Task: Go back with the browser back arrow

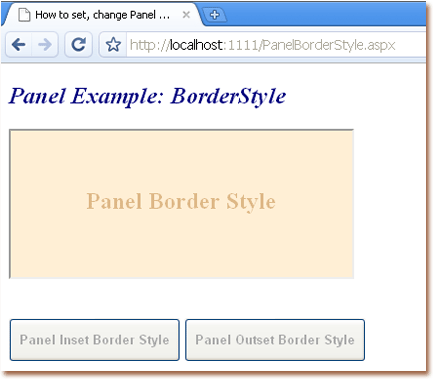Action: [x=19, y=44]
